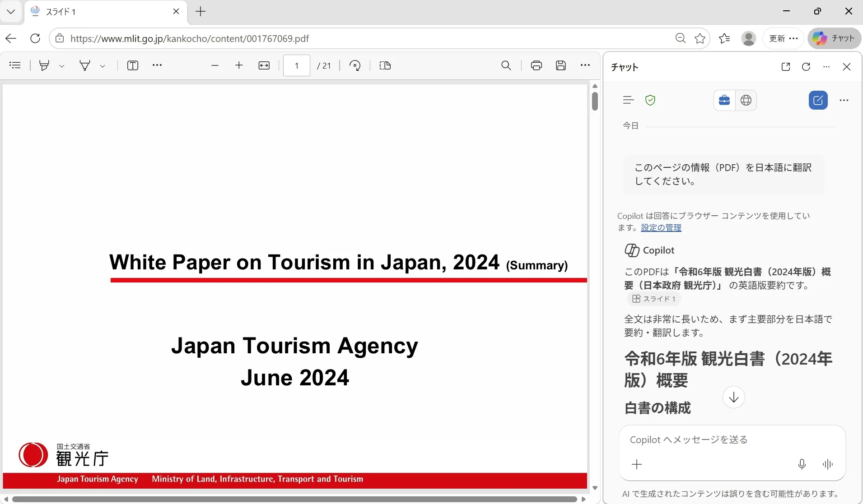Click the PDF horizontal scrollbar
The width and height of the screenshot is (863, 504).
point(294,499)
